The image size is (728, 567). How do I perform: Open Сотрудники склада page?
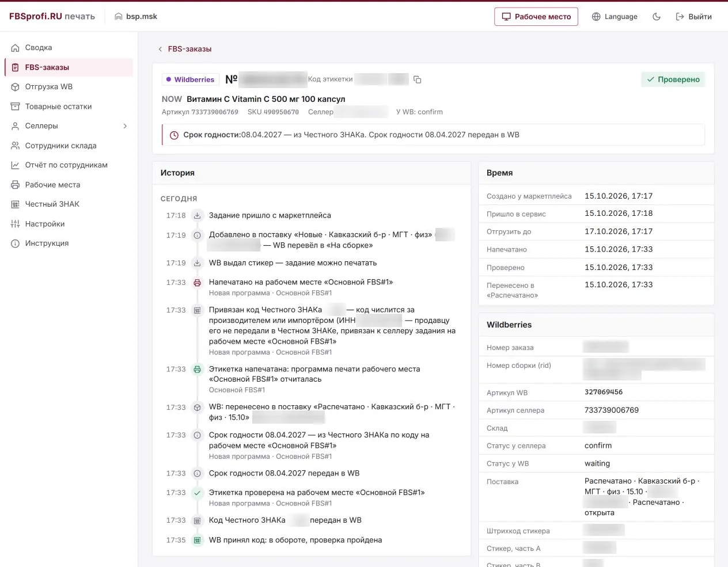[x=69, y=146]
